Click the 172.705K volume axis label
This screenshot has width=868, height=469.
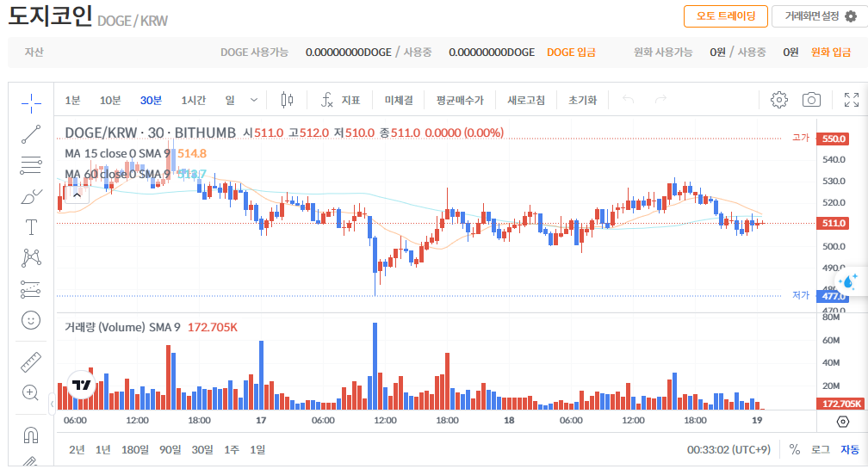840,404
